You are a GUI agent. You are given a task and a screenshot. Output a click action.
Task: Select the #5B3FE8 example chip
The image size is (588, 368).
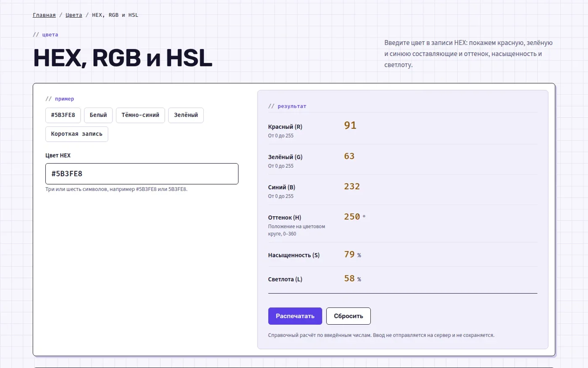[63, 115]
